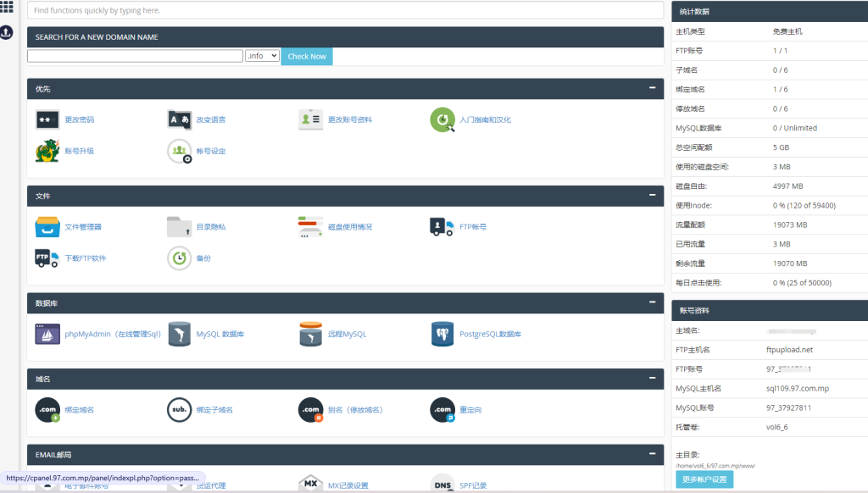Open the PostgreSQL数据库 elephant icon

(x=442, y=334)
